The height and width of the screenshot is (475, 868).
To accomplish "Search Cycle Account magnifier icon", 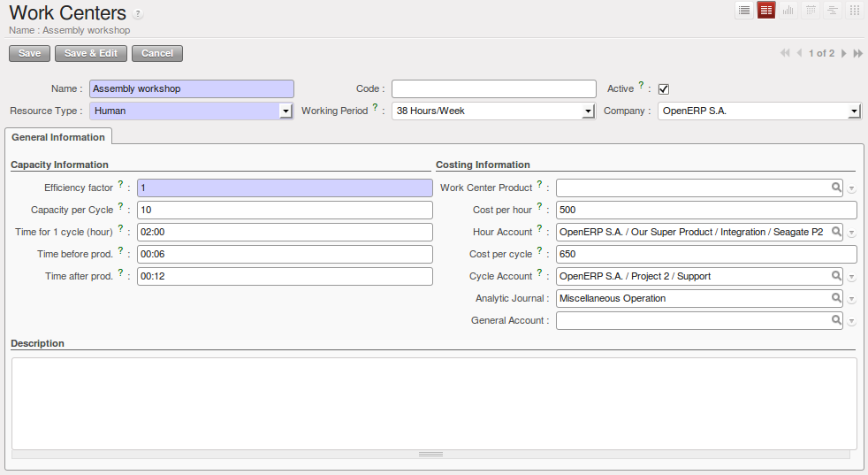I will [836, 275].
